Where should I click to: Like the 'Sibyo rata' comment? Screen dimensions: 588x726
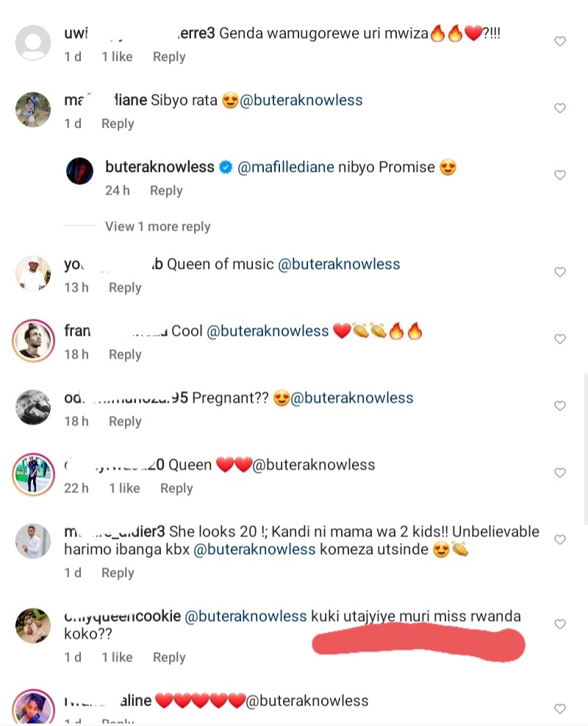click(x=560, y=108)
